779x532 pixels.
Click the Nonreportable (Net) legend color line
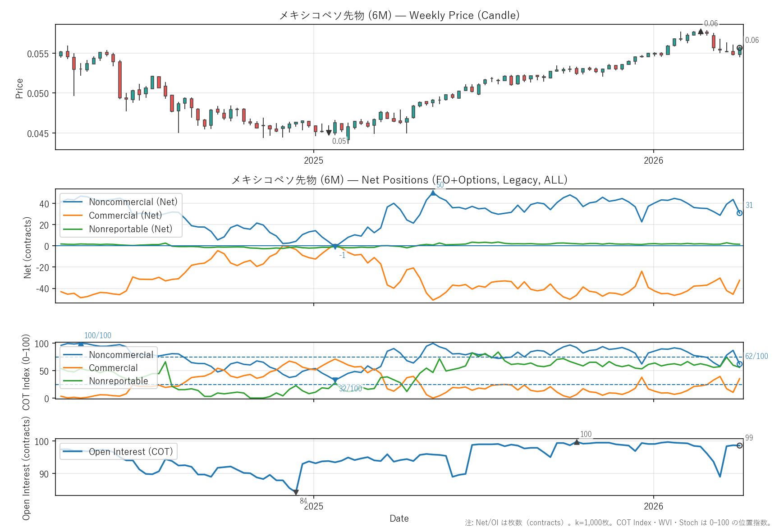73,229
